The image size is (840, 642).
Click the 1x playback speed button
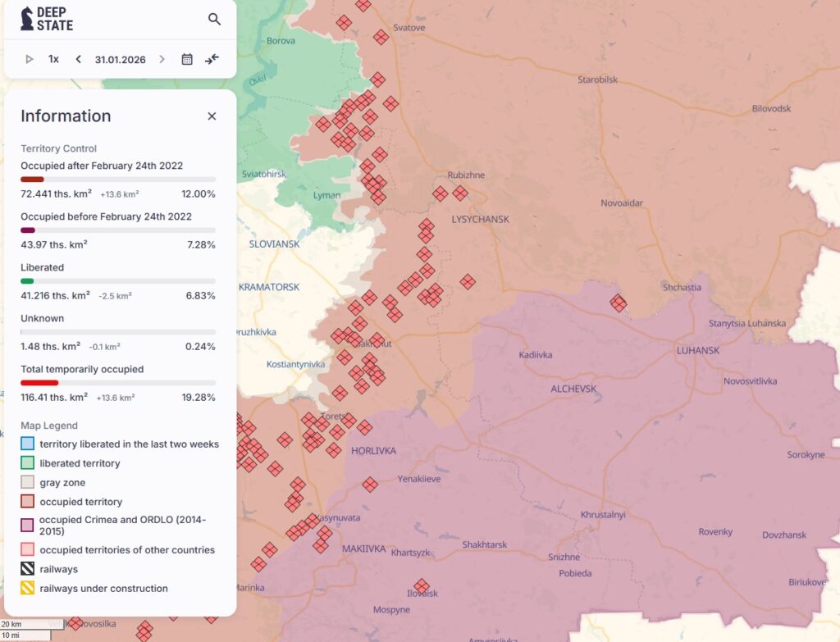click(x=53, y=59)
